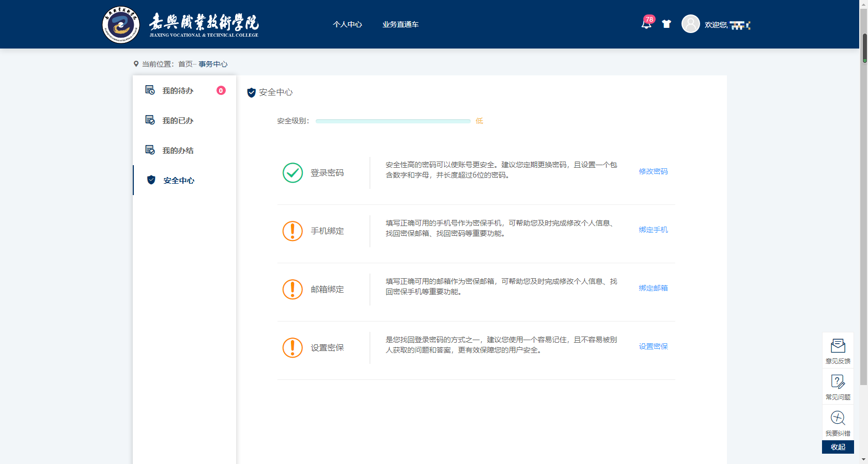Select 我的待办 in the sidebar

point(178,91)
